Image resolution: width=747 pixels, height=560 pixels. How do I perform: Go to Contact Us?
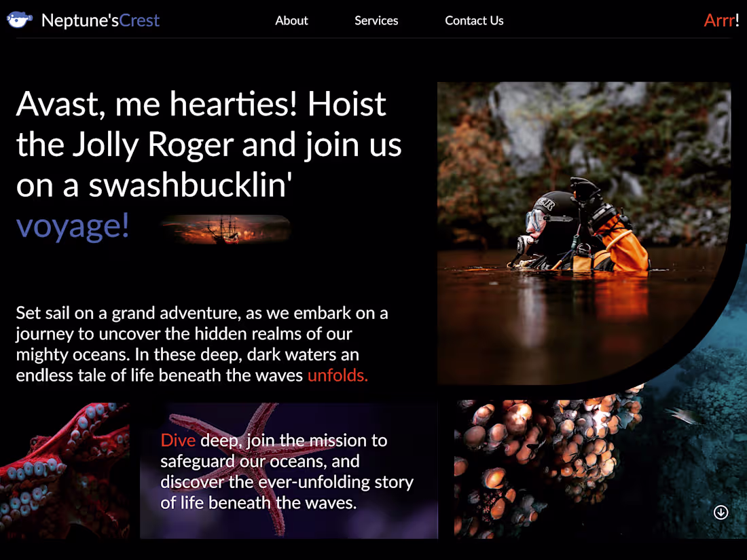point(474,20)
